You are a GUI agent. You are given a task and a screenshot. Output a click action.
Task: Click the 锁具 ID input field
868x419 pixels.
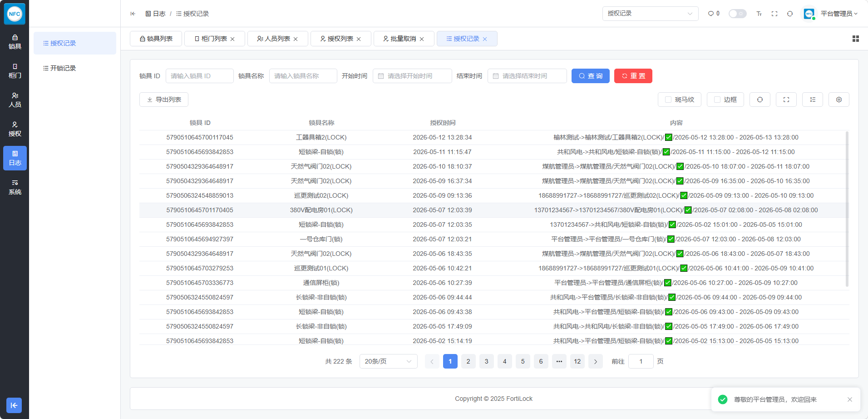(200, 76)
